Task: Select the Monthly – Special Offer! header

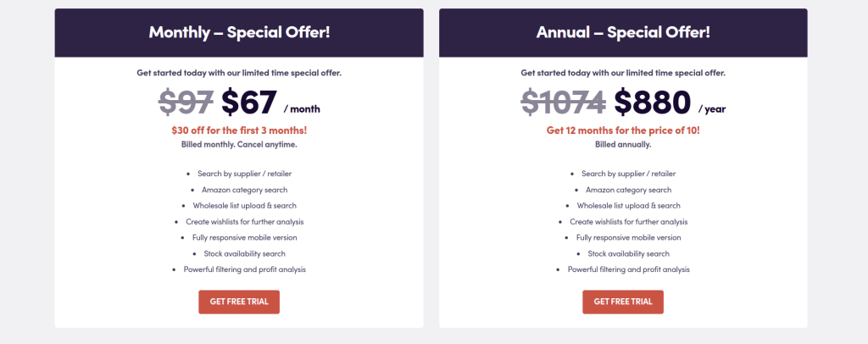Action: click(x=239, y=32)
